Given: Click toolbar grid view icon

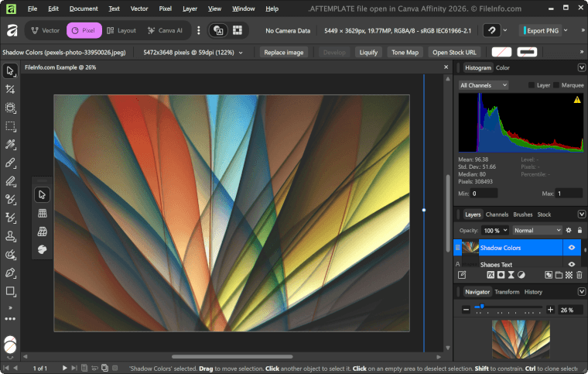Looking at the screenshot, I should click(x=238, y=30).
